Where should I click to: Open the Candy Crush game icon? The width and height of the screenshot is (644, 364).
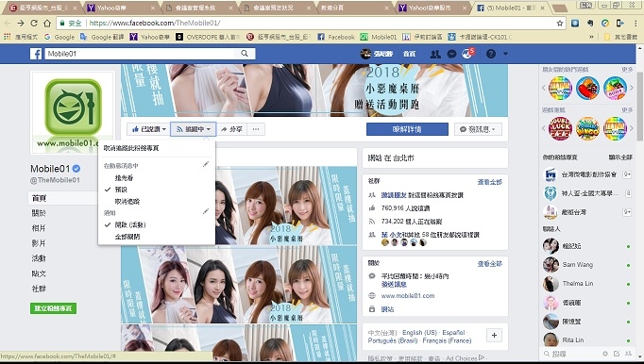587,88
